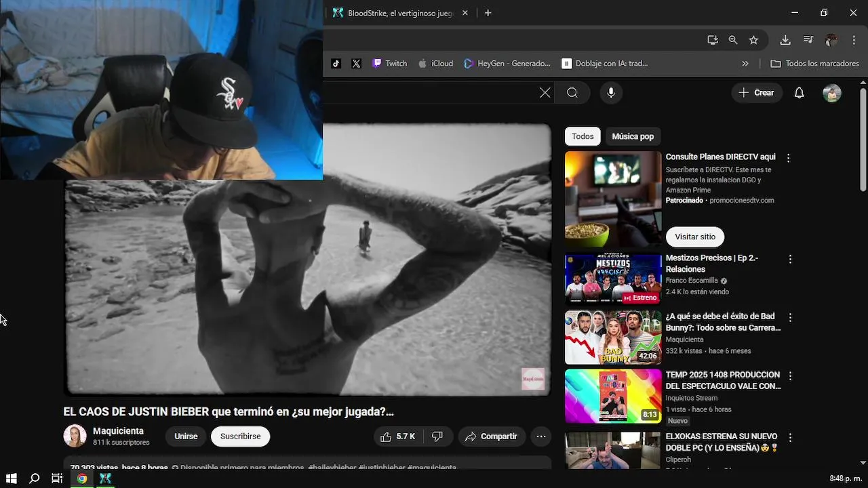Click the Maquicienta channel avatar

point(75,436)
